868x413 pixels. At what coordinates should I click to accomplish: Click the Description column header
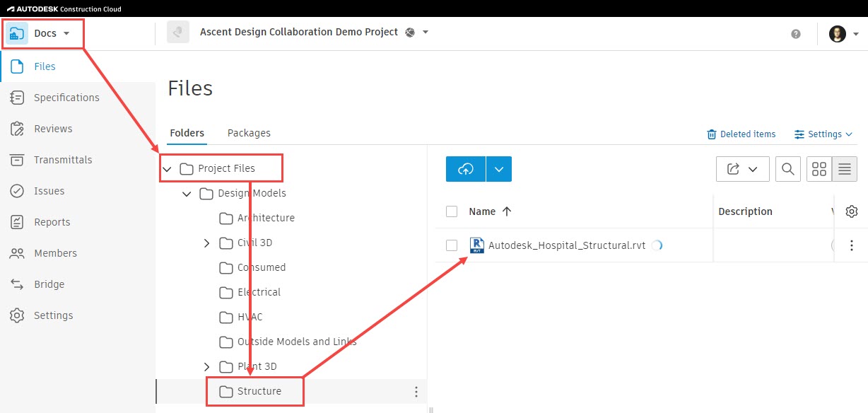coord(745,211)
